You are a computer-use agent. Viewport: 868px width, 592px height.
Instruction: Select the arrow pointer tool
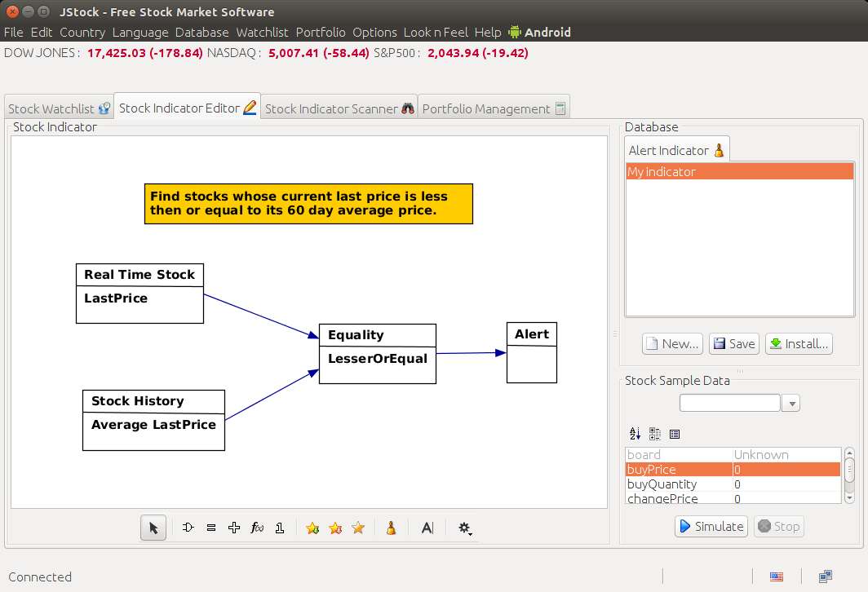[153, 528]
